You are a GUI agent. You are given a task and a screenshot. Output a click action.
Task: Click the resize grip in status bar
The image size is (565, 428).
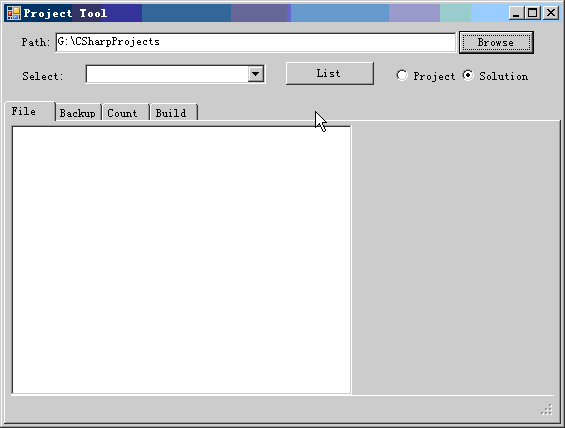coord(547,410)
